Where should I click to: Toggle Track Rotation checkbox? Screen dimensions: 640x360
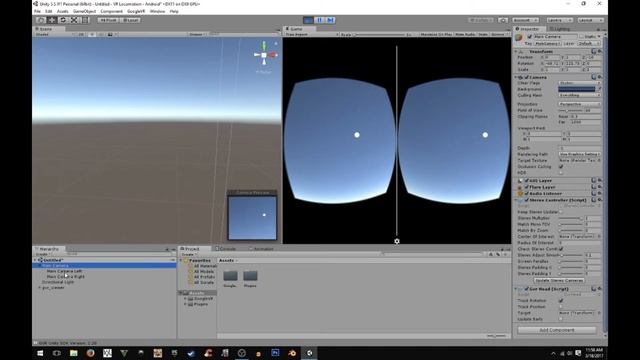(x=561, y=300)
